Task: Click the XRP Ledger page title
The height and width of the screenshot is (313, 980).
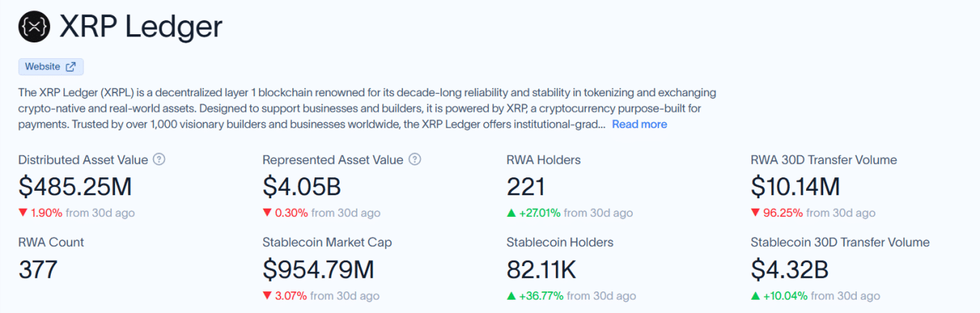Action: [141, 27]
